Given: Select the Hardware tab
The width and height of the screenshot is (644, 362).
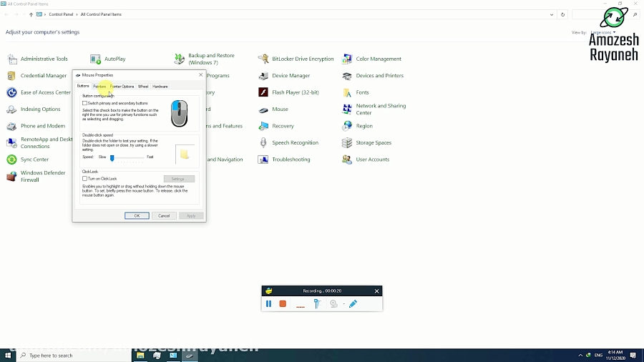Looking at the screenshot, I should click(x=160, y=87).
